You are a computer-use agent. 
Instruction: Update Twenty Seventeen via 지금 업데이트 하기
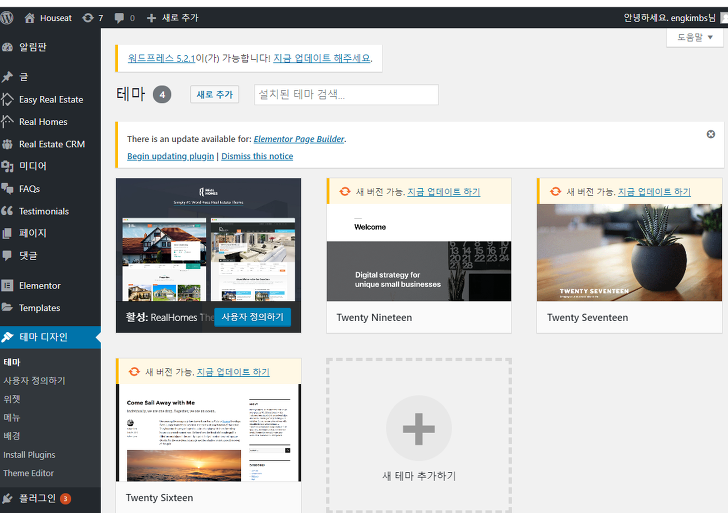tap(654, 191)
